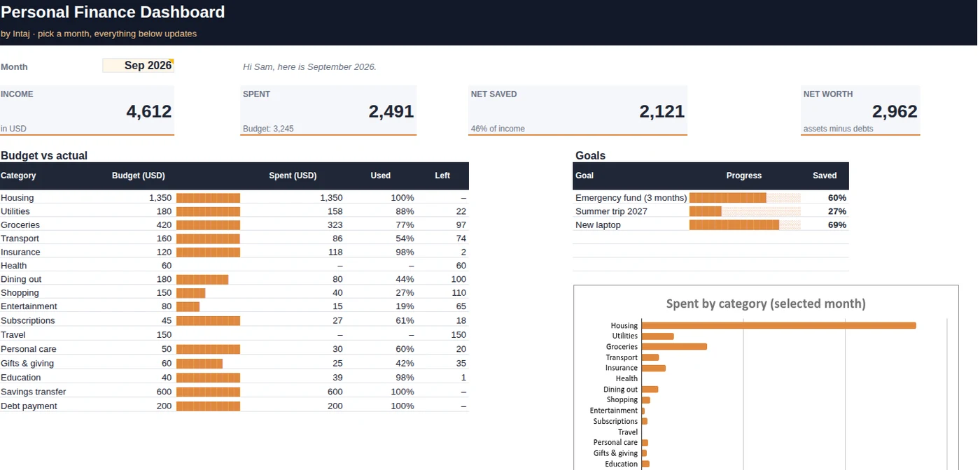Select the Income value 4,612
The width and height of the screenshot is (980, 470).
pos(149,111)
